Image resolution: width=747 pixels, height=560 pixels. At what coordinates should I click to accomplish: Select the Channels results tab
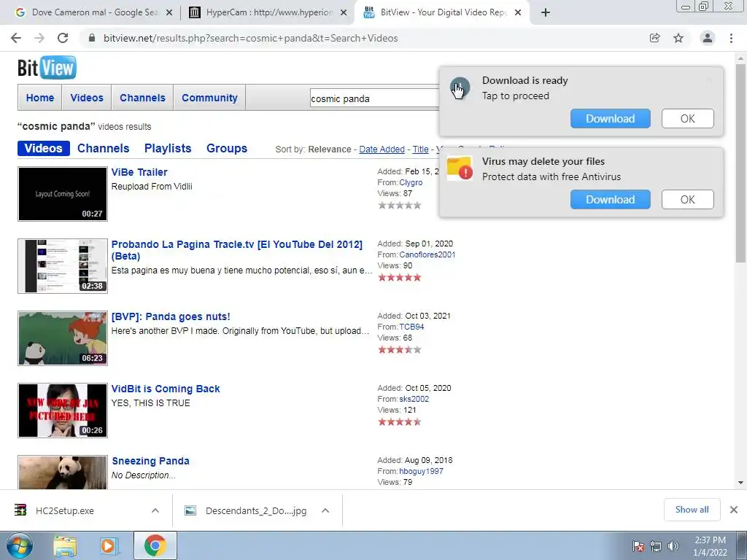tap(104, 148)
